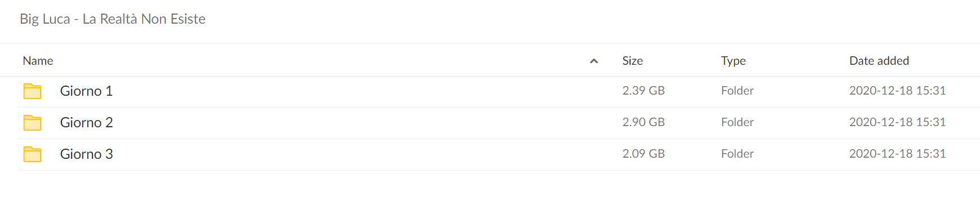The image size is (980, 214).
Task: Sort files by Size column
Action: 632,61
